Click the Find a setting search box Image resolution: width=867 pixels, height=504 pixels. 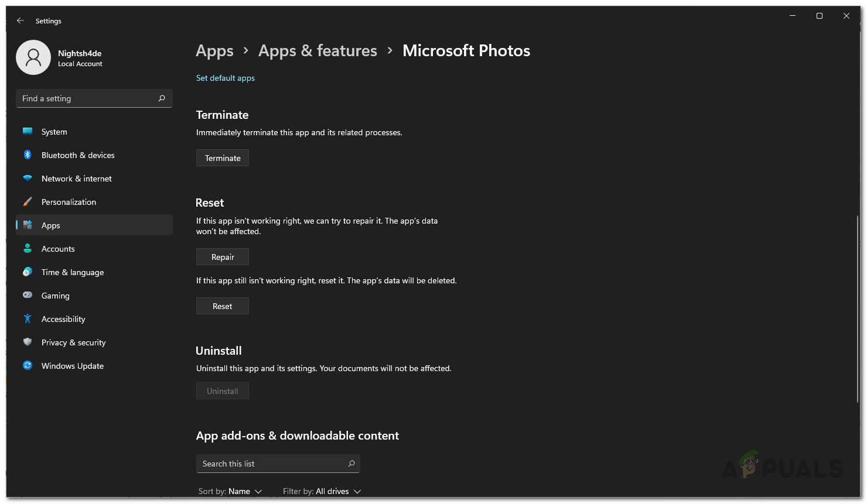coord(88,98)
